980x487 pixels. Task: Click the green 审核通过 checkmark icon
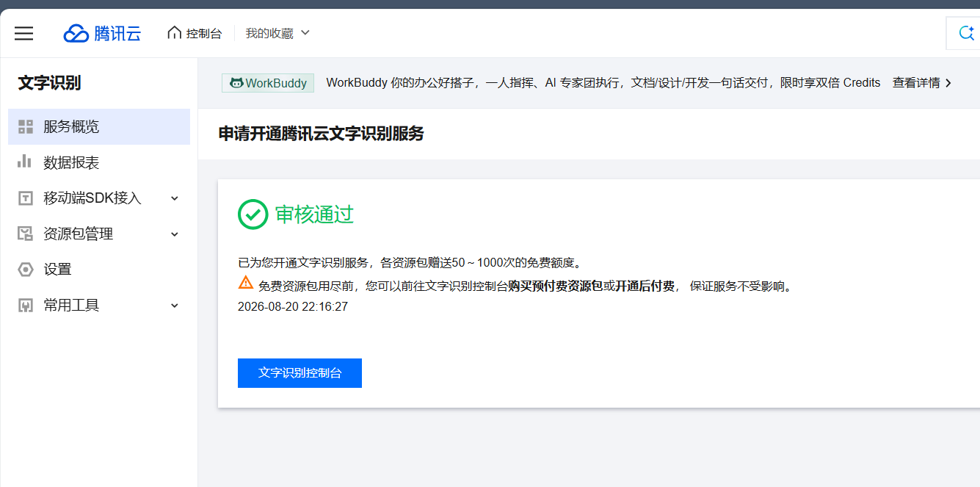253,214
